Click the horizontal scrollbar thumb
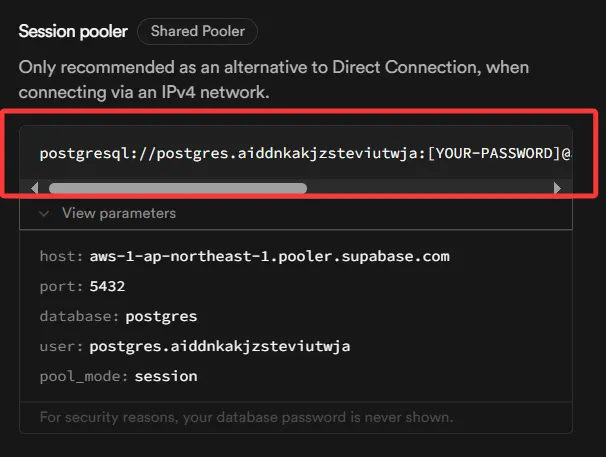The image size is (606, 457). point(177,187)
